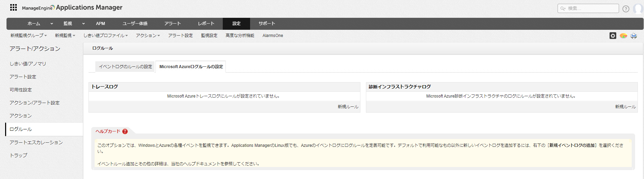
Task: Expand the 監視 menu arrow
Action: tap(83, 24)
